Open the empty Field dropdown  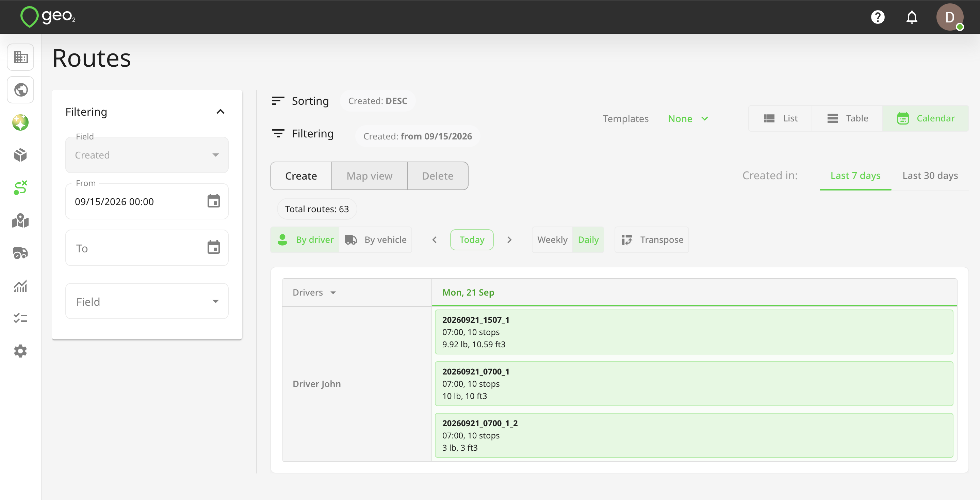pos(147,301)
